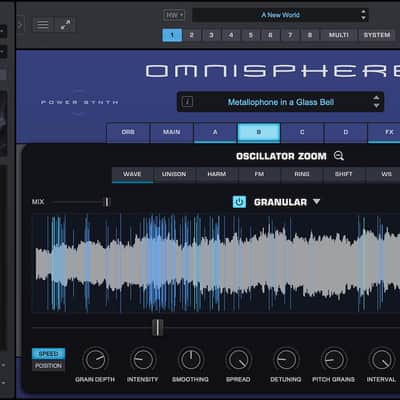400x400 pixels.
Task: Open the HARM oscillator tab
Action: [x=217, y=175]
